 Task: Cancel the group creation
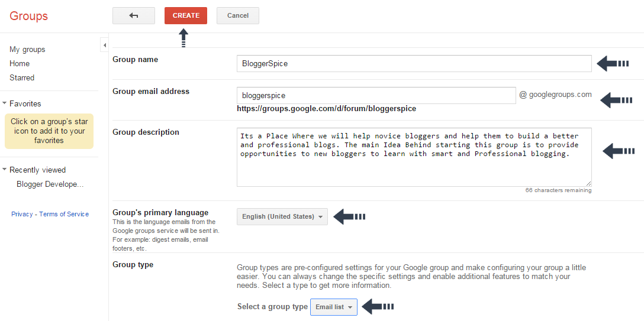point(238,15)
